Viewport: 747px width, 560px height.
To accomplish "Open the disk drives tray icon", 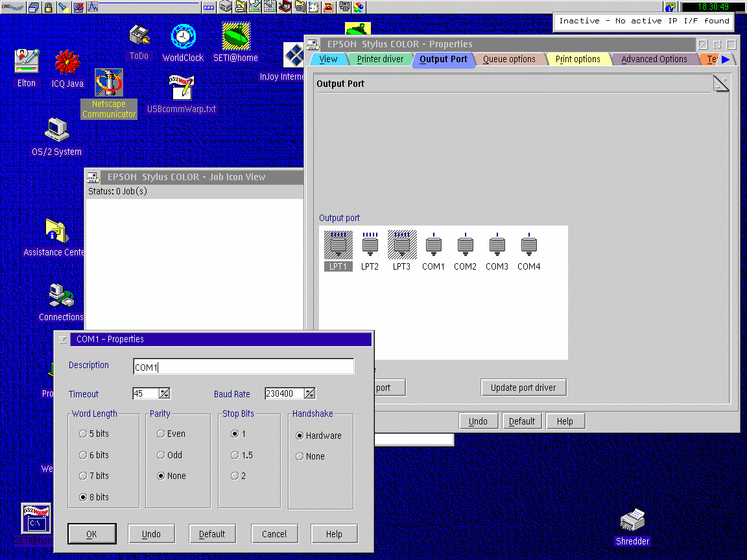I will (226, 6).
